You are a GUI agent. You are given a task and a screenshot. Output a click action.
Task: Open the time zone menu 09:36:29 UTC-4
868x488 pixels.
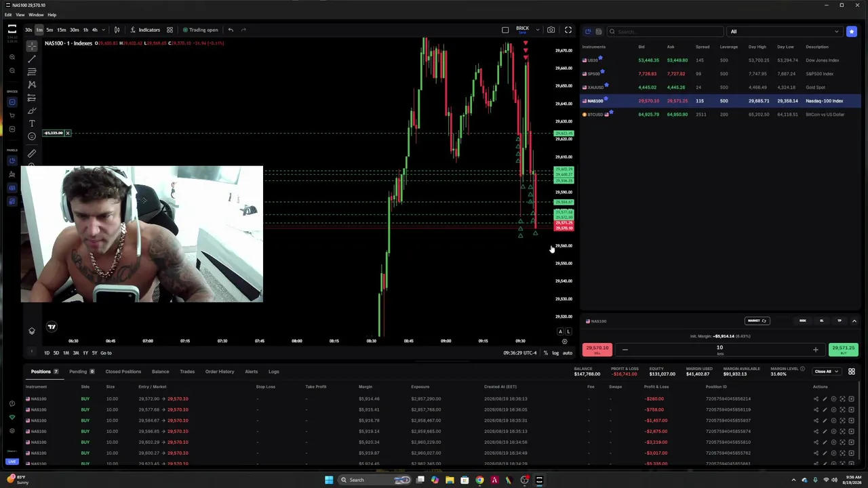coord(519,353)
